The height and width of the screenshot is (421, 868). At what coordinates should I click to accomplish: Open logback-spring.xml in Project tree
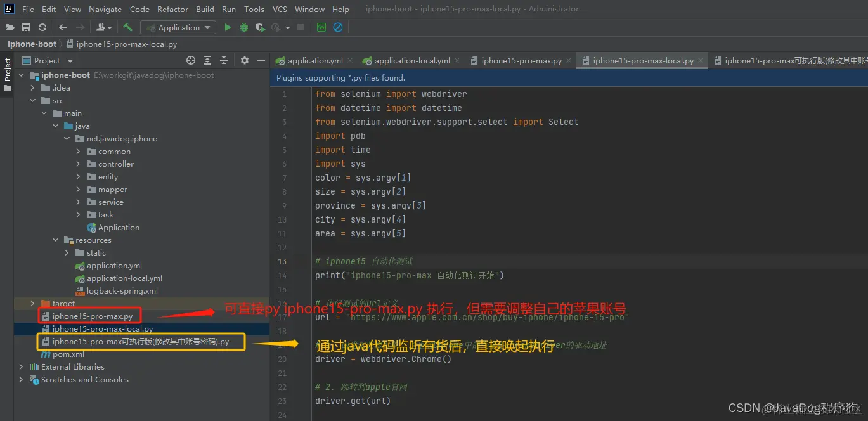pyautogui.click(x=122, y=291)
